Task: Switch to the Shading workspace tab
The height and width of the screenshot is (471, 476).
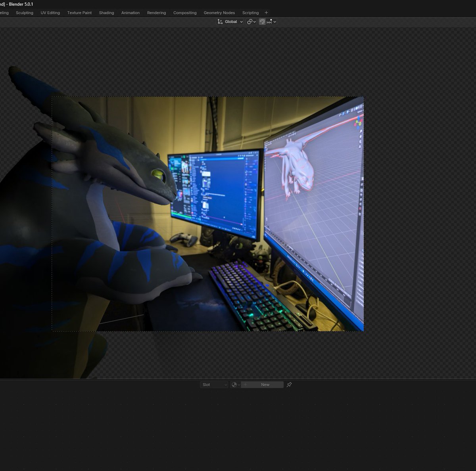Action: coord(106,13)
